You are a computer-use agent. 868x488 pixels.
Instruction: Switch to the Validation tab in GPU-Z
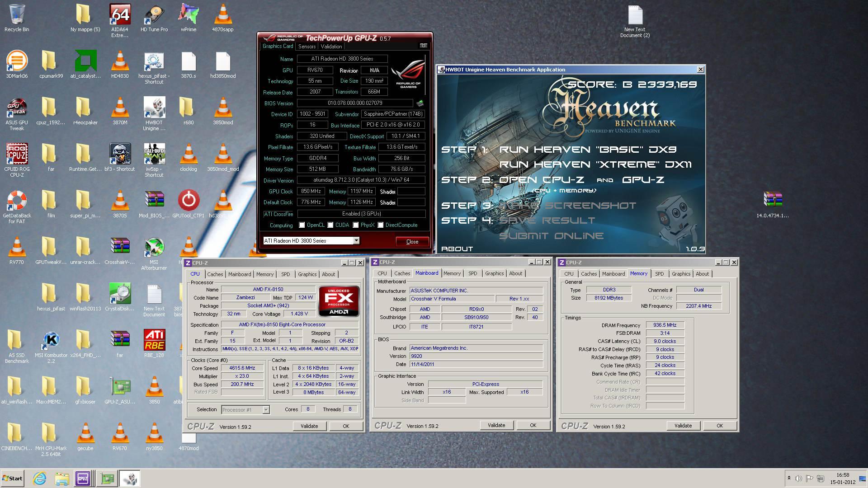[331, 47]
